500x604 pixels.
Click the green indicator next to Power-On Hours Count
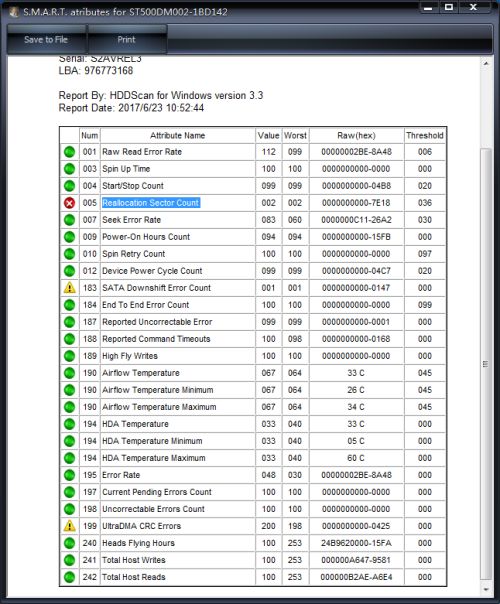(69, 237)
